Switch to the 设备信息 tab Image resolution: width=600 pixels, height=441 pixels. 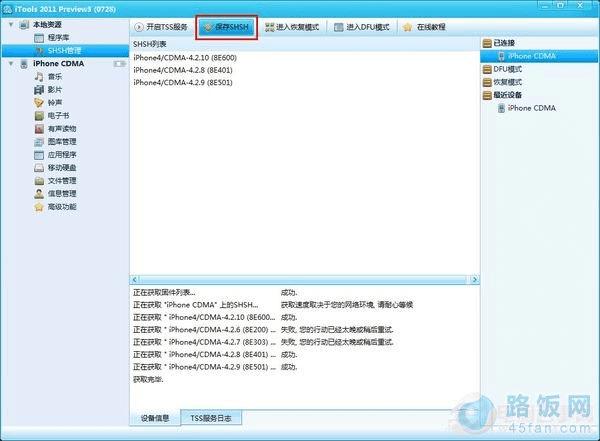click(x=155, y=418)
